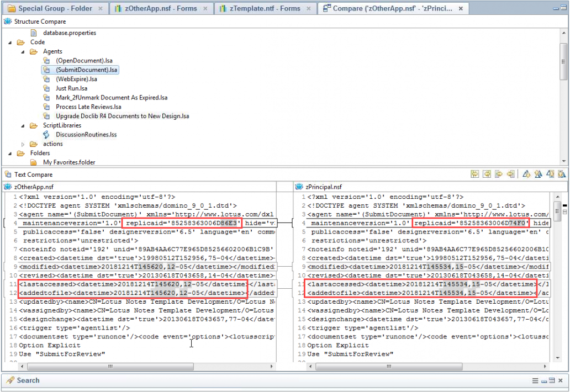Go to previous change icon
Screen dimensions: 570x392
pyautogui.click(x=561, y=174)
